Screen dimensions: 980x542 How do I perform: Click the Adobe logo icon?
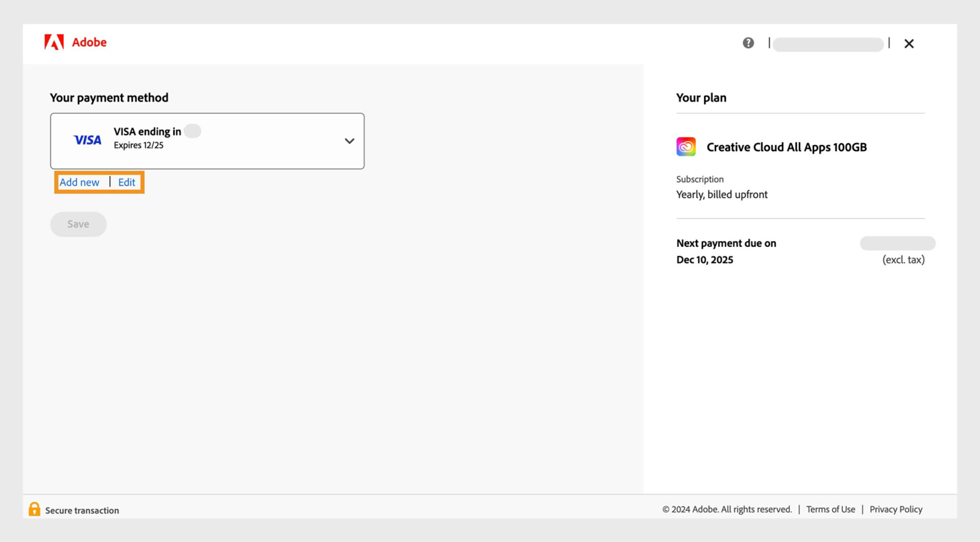tap(54, 42)
